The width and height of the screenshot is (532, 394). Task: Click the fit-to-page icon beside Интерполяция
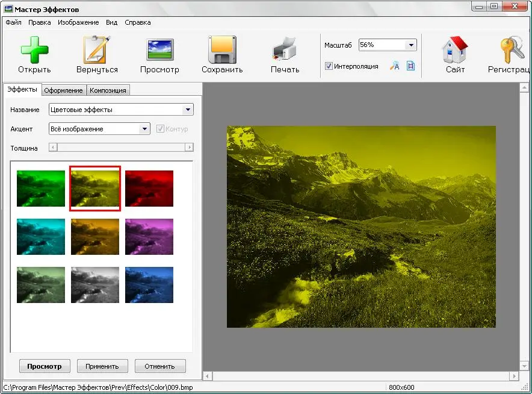click(410, 66)
